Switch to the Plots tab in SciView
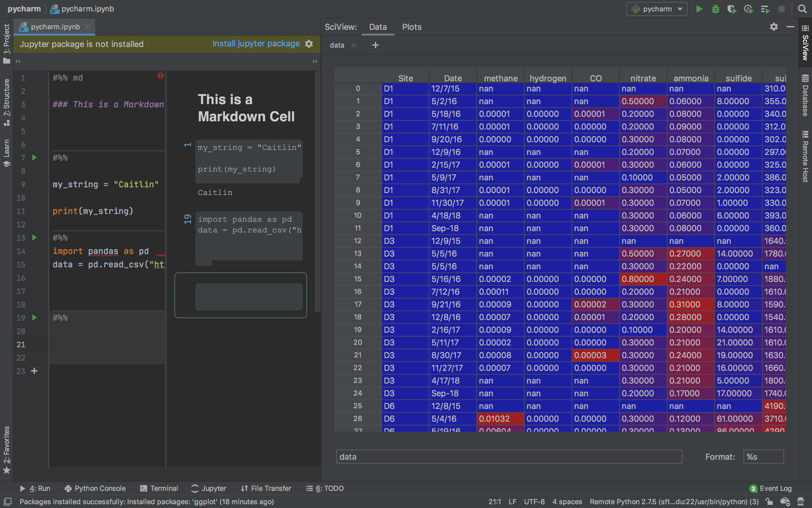This screenshot has width=812, height=508. pos(412,27)
